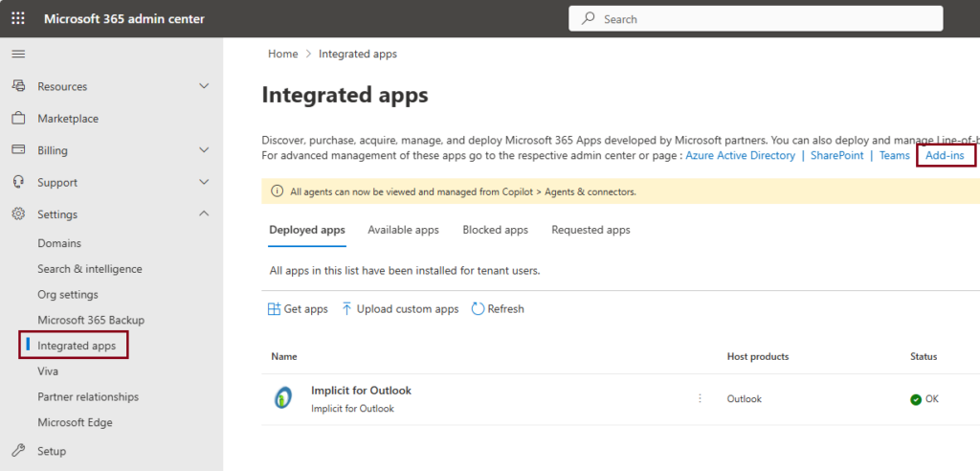Screen dimensions: 980x471
Task: Switch to the Deployed apps tab
Action: [x=307, y=230]
